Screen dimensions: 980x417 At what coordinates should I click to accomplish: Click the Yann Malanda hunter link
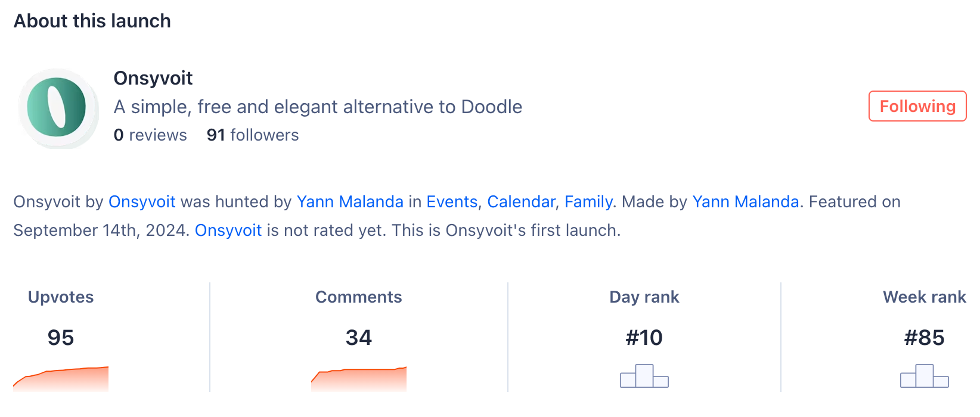click(350, 202)
